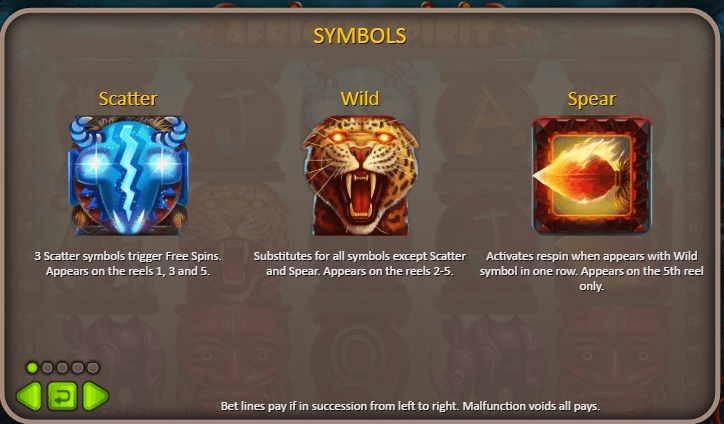Click the roaring leopard Wild symbol
Viewport: 724px width, 424px height.
click(360, 176)
